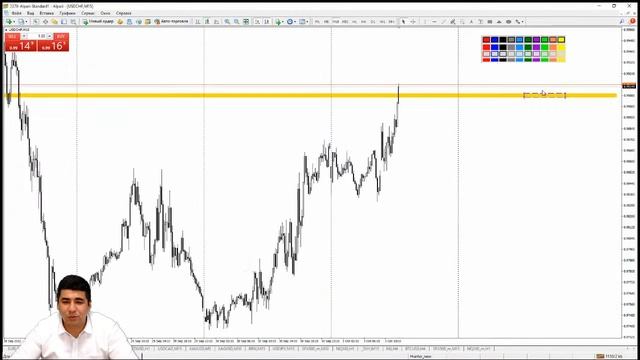640x360 pixels.
Task: Select the text A tool
Action: 471,22
